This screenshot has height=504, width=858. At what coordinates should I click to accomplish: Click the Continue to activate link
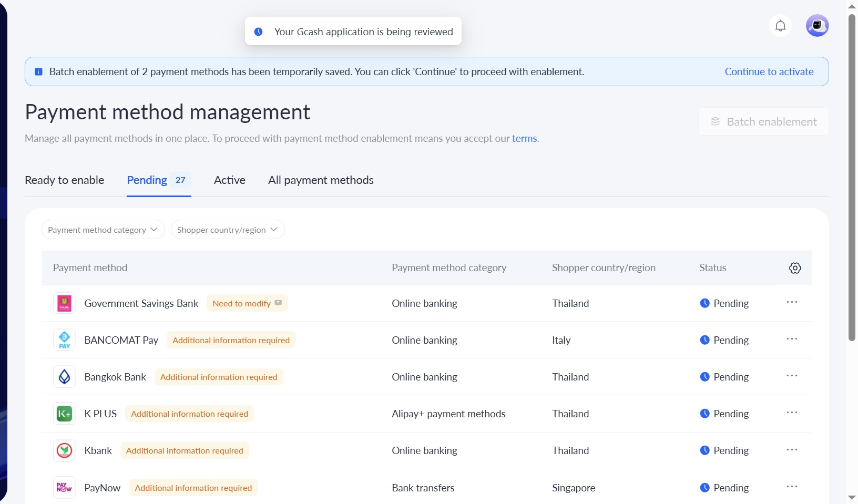pos(769,71)
